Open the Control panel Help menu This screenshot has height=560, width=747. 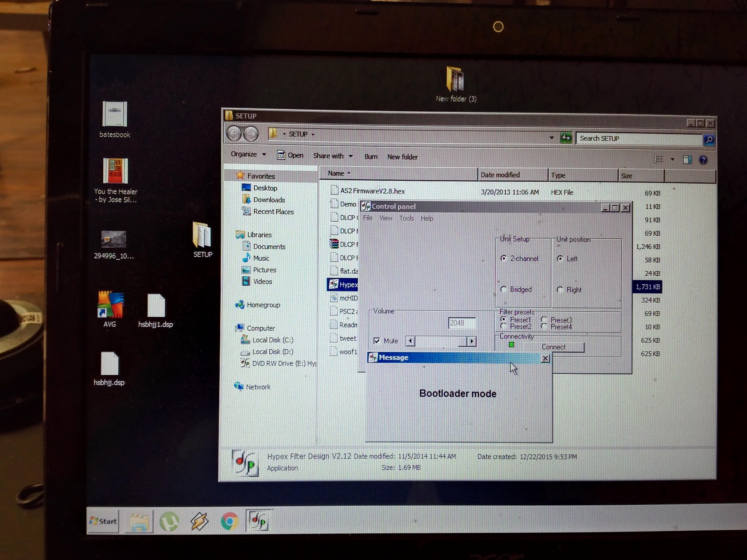(x=427, y=218)
